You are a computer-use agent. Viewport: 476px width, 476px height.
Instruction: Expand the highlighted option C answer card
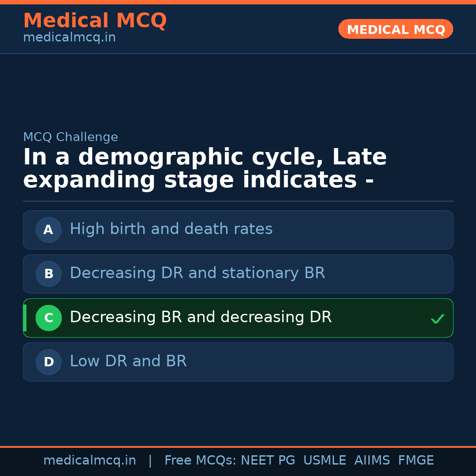[x=238, y=318]
